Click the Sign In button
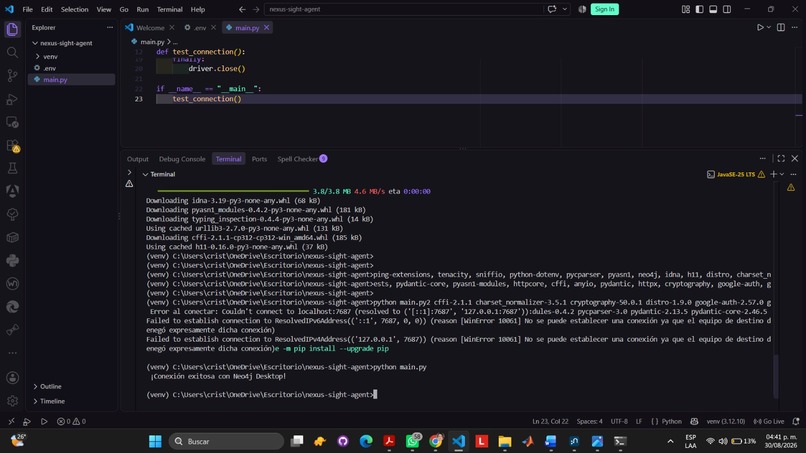 [604, 9]
